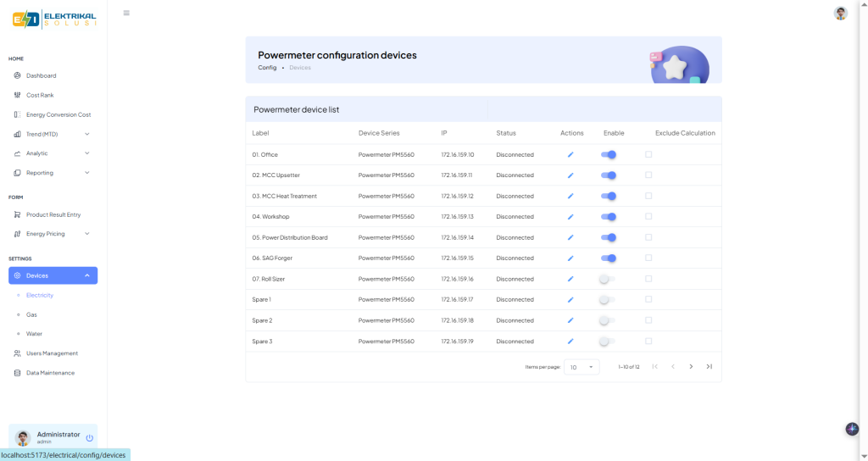
Task: Open the Items per page dropdown
Action: [x=581, y=367]
